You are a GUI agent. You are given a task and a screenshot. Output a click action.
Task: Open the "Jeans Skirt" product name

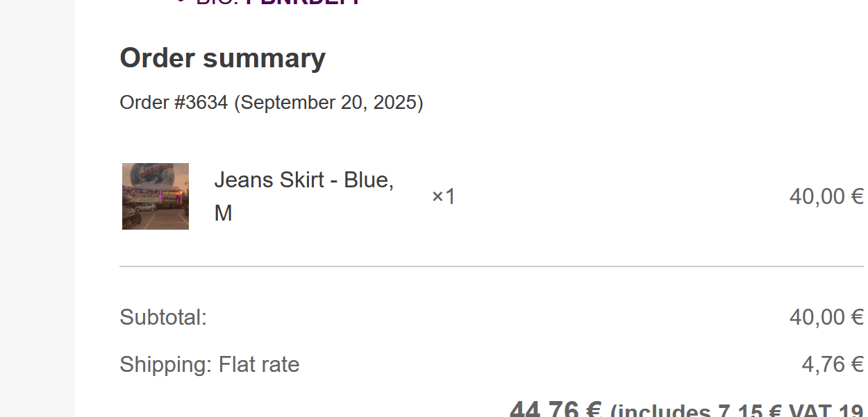269,180
